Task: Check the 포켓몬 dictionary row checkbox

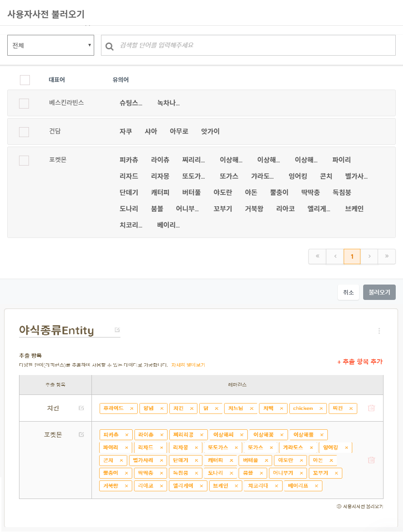Action: point(24,161)
